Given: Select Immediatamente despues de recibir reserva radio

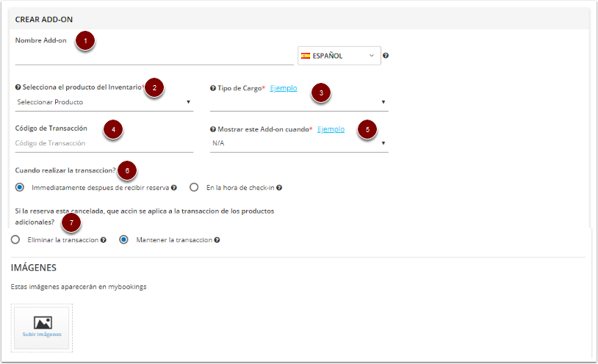Looking at the screenshot, I should coord(19,188).
